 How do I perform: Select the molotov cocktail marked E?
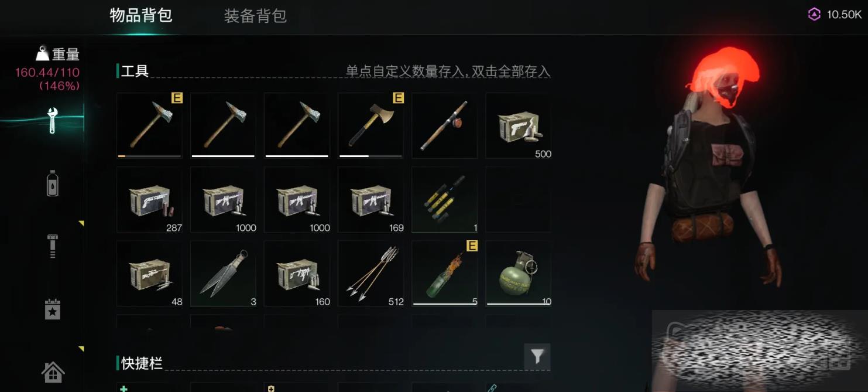click(444, 273)
